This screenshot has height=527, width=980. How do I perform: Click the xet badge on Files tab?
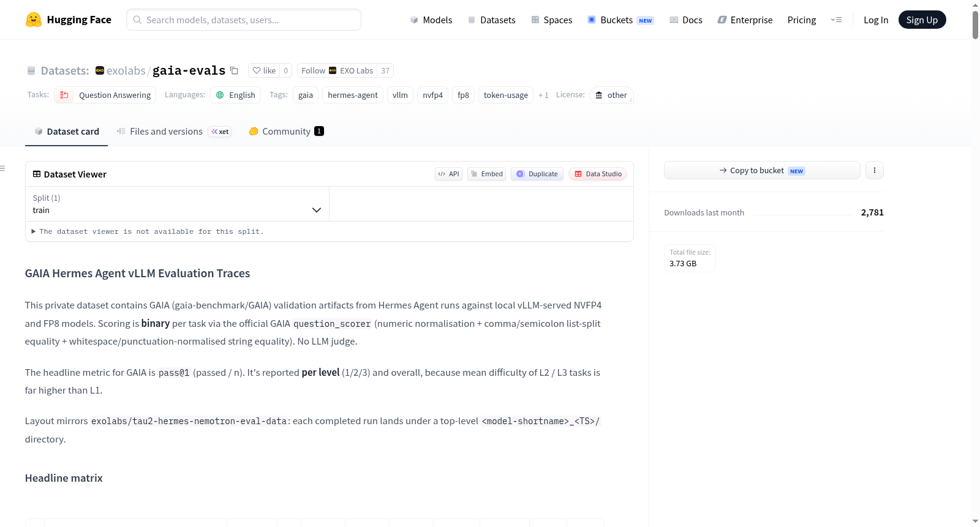tap(220, 132)
